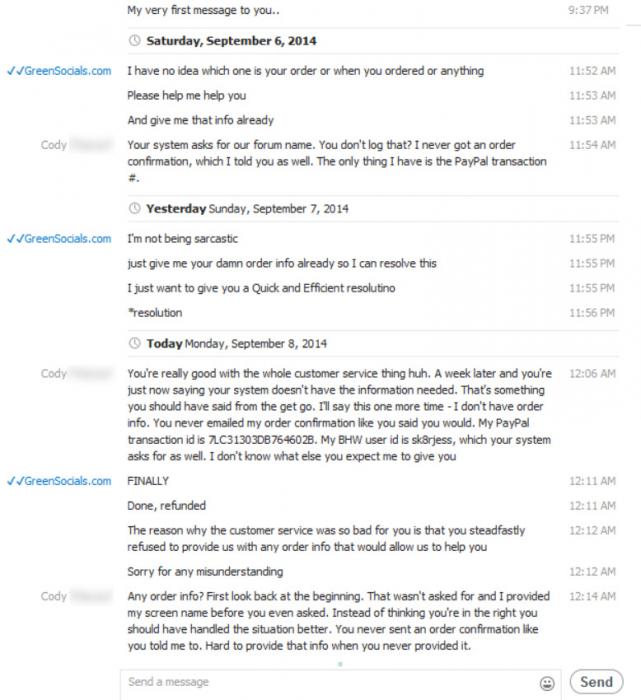Select the "Done, refunded" message
This screenshot has width=641, height=700.
coord(166,505)
